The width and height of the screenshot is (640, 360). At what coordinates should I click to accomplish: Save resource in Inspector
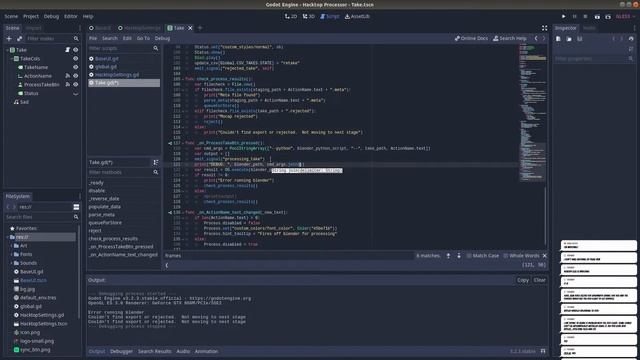click(580, 39)
